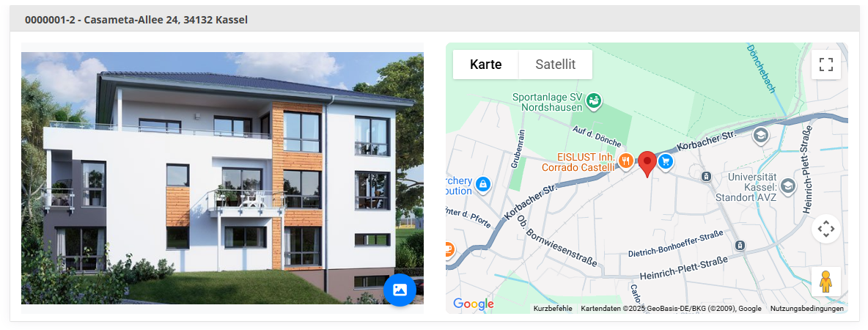Switch map to Satellit view
This screenshot has height=330, width=868.
(555, 65)
